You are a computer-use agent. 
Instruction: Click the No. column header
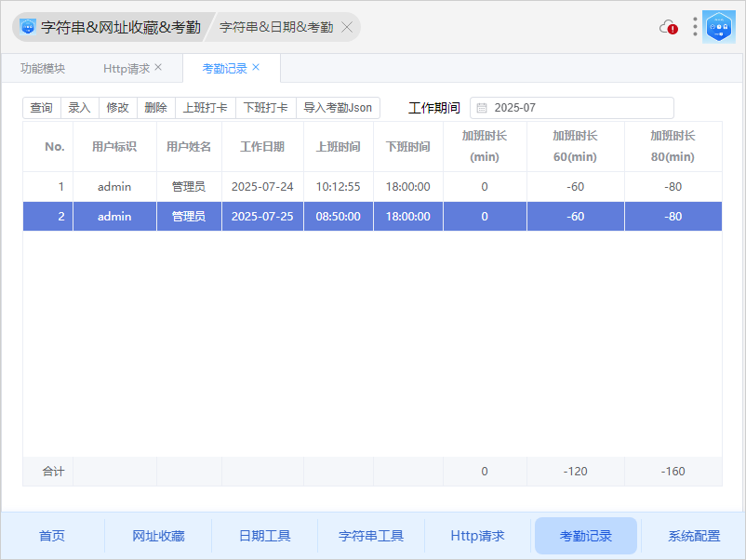(x=48, y=147)
